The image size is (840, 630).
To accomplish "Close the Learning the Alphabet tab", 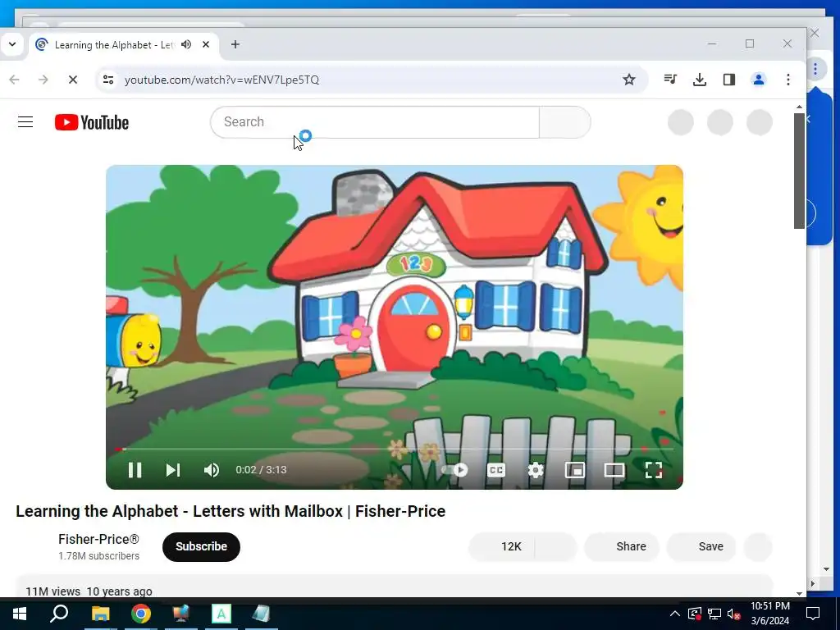I will 206,44.
